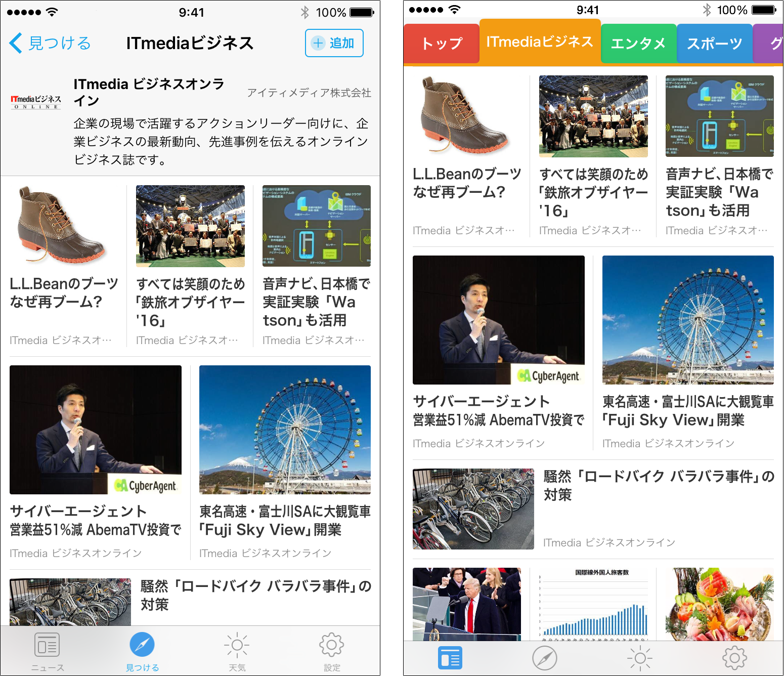Open CyberAgent speaker photo in right phone

click(x=499, y=320)
